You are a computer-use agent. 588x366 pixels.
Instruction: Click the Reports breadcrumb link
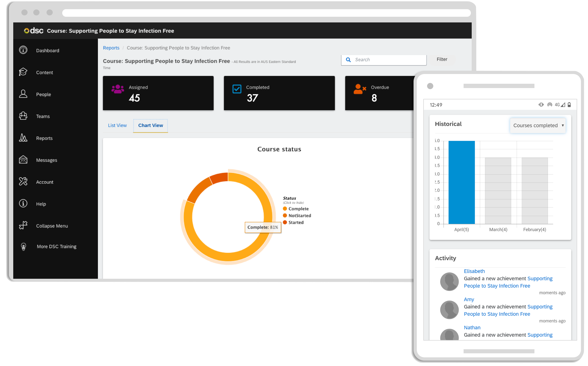point(111,48)
